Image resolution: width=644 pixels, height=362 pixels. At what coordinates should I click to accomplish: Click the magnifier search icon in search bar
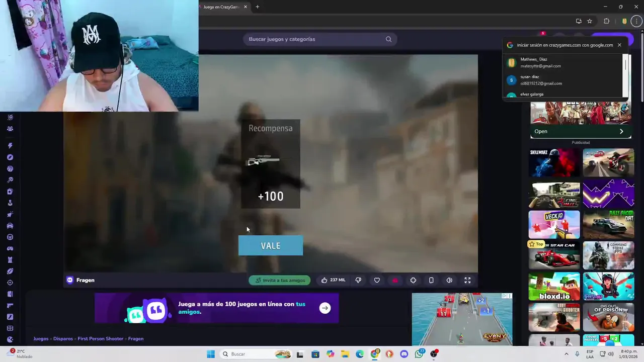(x=388, y=39)
